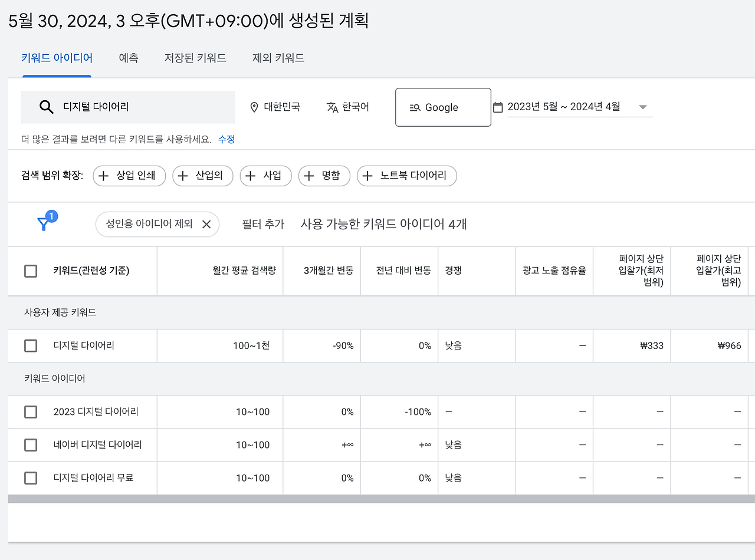Select the 디지털 다이어리 keyword row checkbox

[31, 345]
